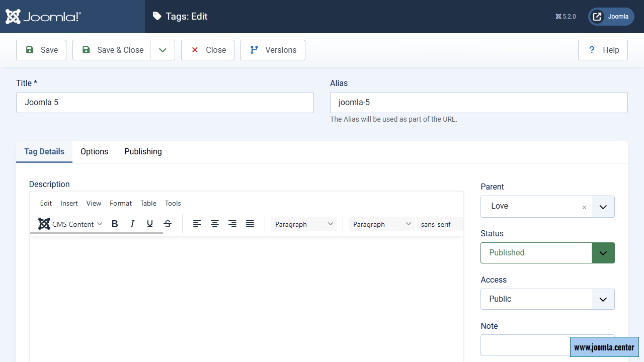Open the editor Edit menu
Viewport: 644px width, 362px height.
coord(46,203)
